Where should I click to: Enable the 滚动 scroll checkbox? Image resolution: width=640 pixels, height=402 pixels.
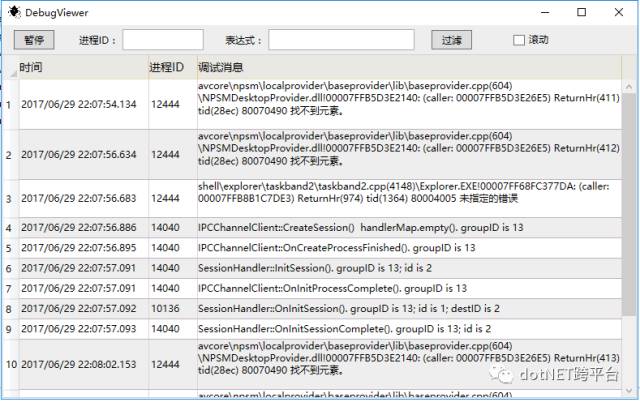point(519,40)
